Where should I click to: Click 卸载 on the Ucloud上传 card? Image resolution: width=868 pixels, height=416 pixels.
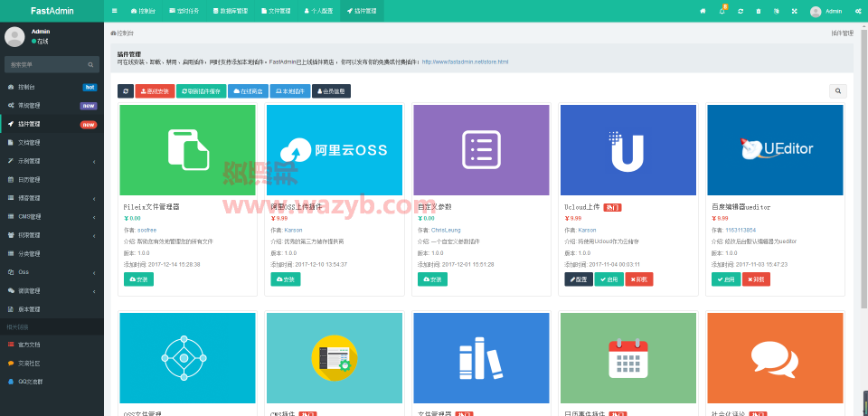click(639, 279)
